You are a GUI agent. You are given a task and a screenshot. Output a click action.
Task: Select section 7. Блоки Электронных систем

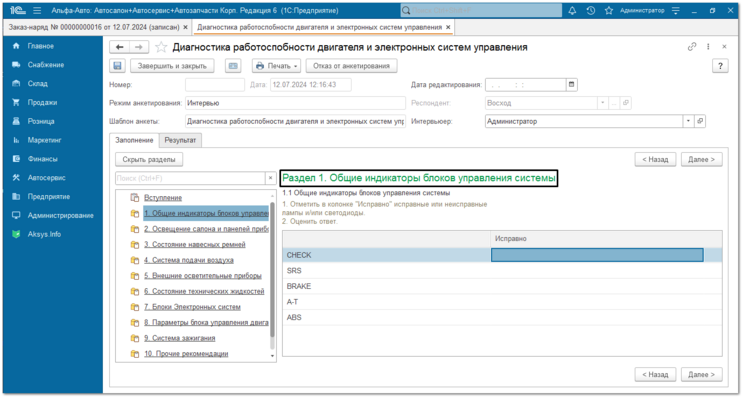tap(192, 307)
